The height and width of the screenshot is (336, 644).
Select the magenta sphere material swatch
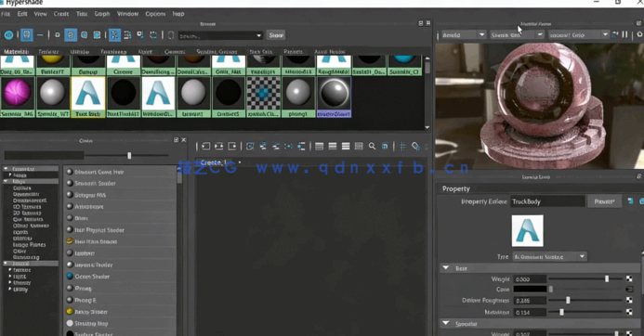17,97
